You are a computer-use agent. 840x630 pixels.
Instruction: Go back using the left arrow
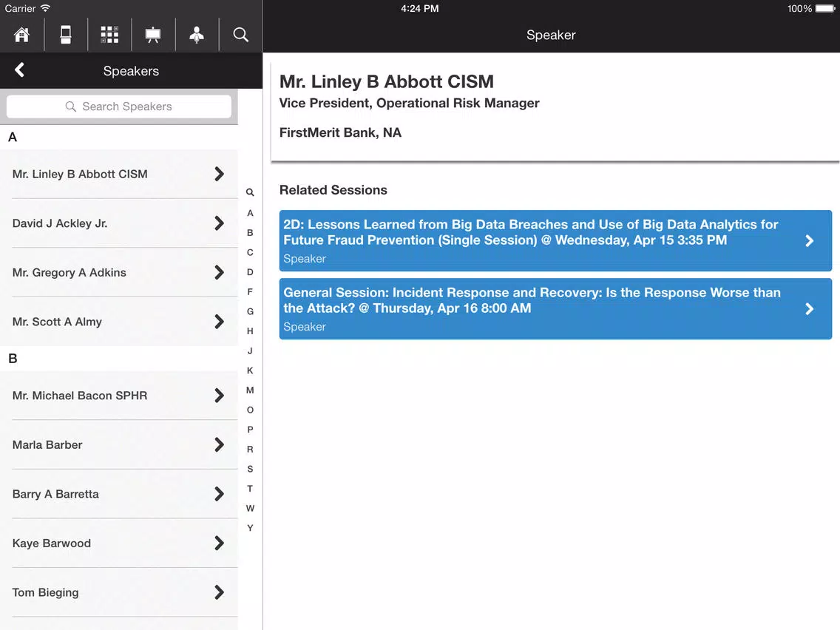20,70
